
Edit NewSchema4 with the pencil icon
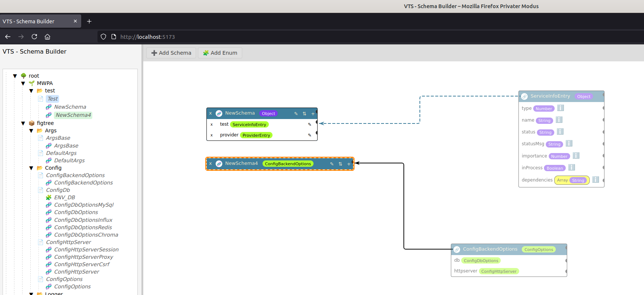point(332,164)
